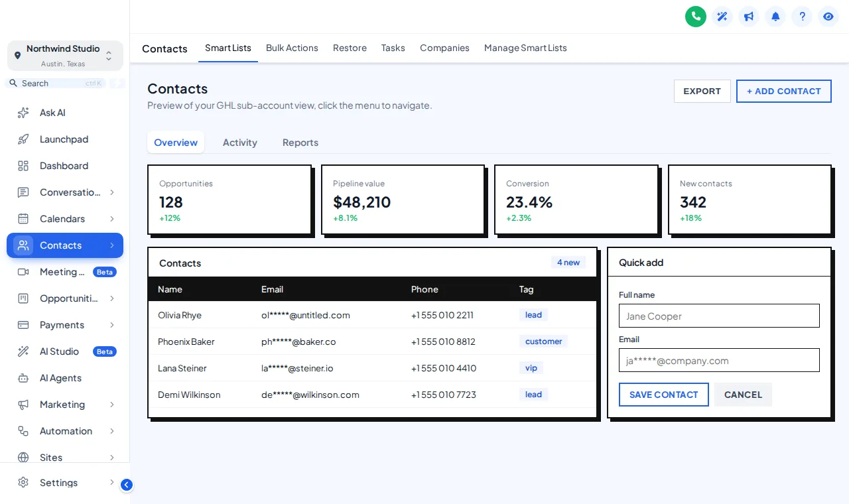Click the Dashboard grid icon

(x=23, y=166)
